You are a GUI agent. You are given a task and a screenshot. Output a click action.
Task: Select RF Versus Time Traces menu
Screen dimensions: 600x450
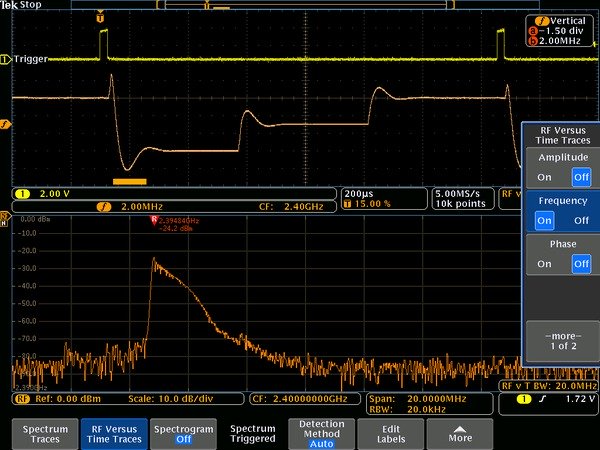(113, 433)
